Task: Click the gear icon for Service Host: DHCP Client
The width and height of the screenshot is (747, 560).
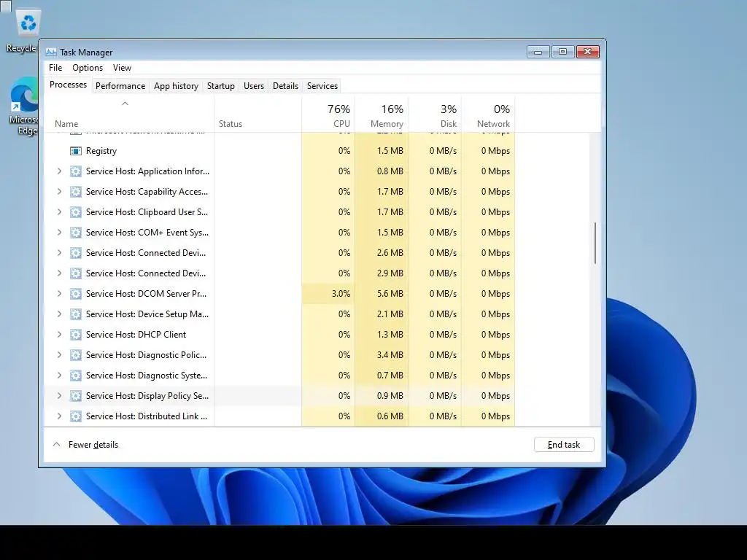Action: pos(76,335)
